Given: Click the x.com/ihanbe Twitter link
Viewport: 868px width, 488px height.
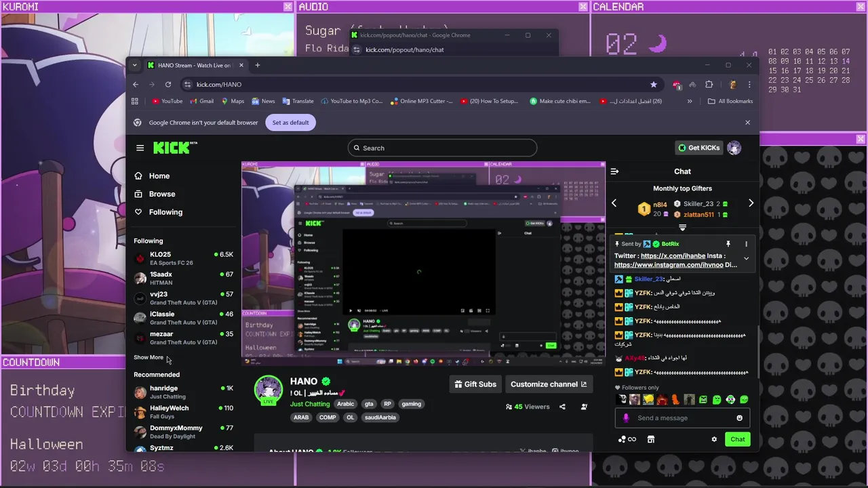Looking at the screenshot, I should click(672, 256).
